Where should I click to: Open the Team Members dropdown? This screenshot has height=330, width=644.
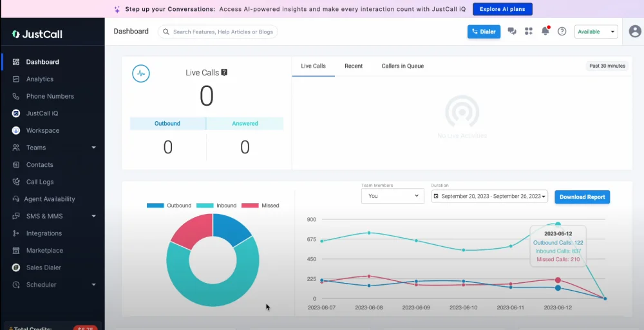point(393,196)
